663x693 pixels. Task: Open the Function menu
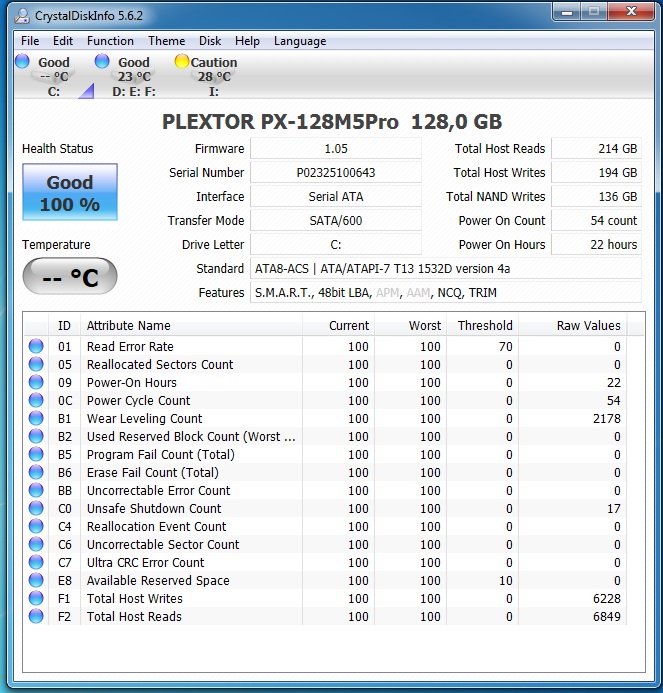pos(110,41)
